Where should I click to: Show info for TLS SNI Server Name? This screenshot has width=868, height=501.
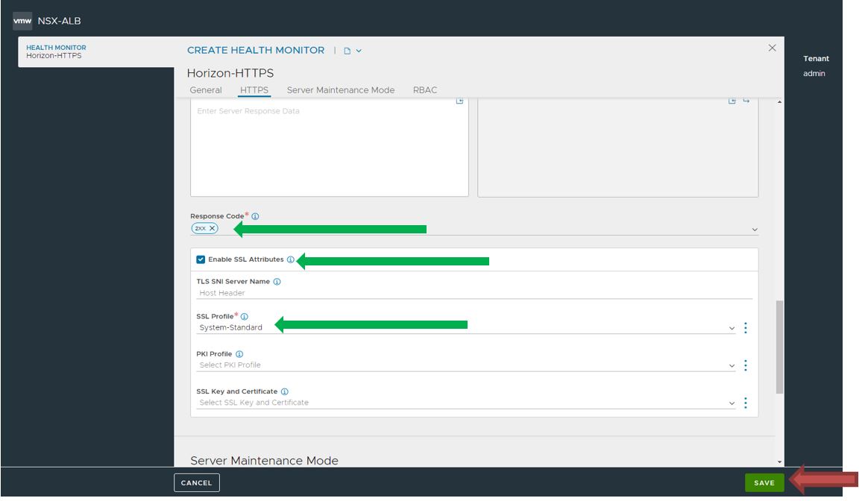[277, 281]
